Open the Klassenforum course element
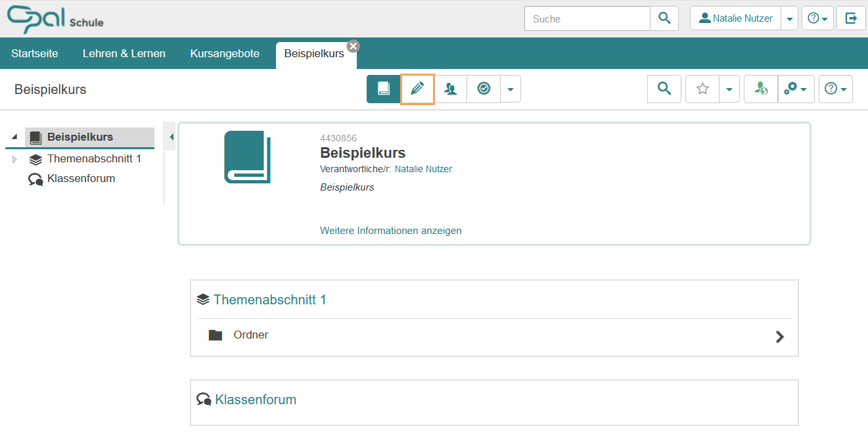The width and height of the screenshot is (868, 443). pyautogui.click(x=256, y=399)
